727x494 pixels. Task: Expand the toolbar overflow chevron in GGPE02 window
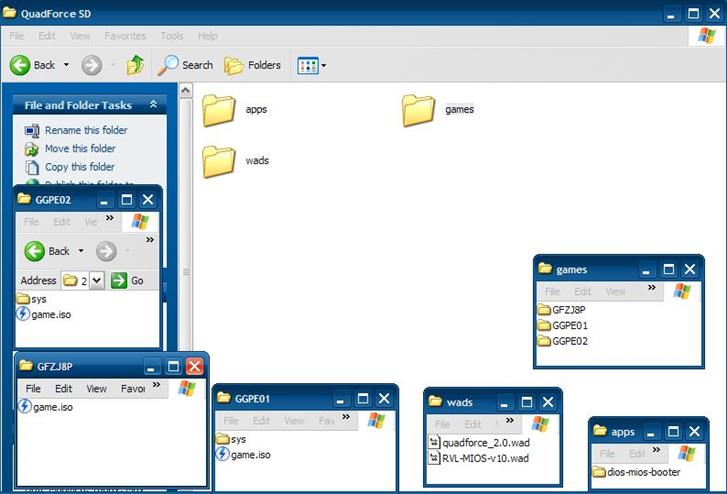[x=150, y=240]
